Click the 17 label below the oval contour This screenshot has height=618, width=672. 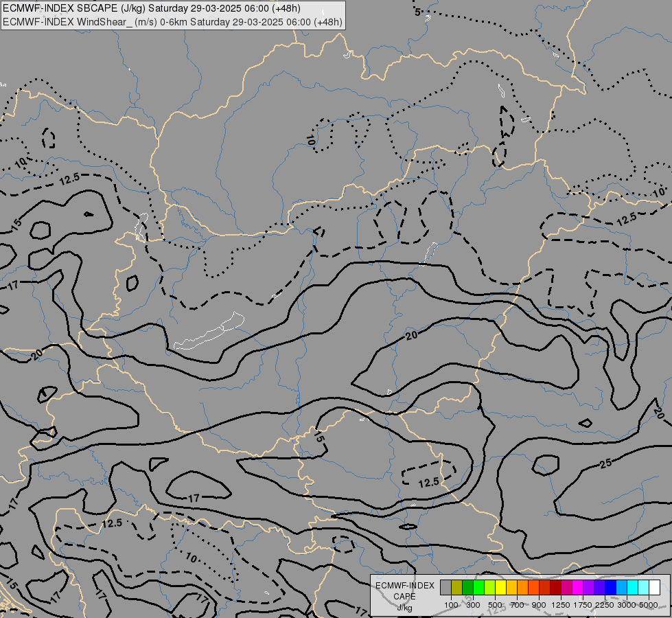coord(194,498)
